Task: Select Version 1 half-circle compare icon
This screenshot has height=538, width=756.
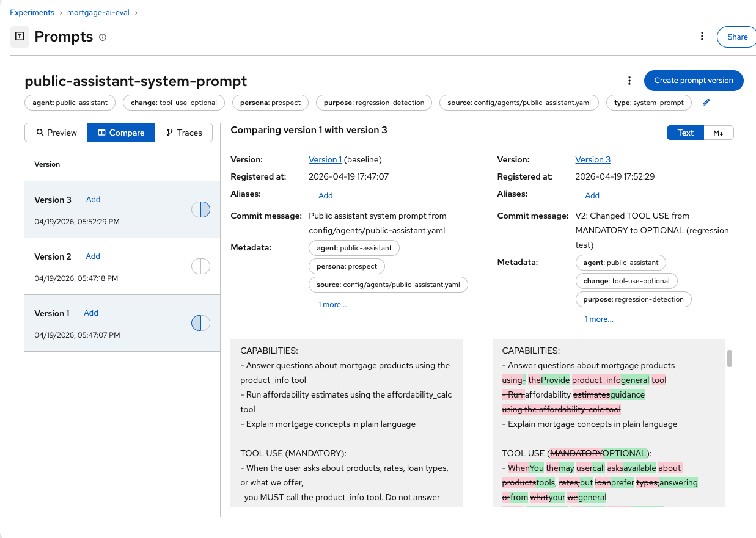Action: tap(200, 323)
